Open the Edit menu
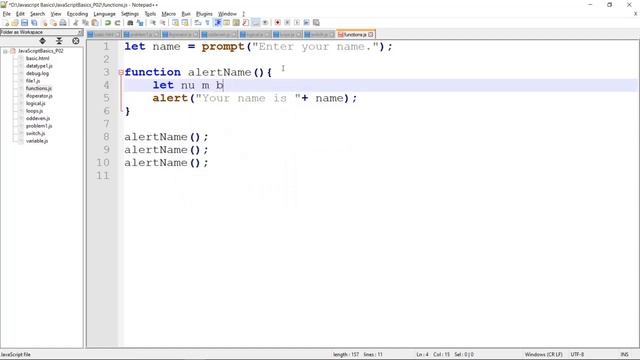The width and height of the screenshot is (640, 360). 20,14
